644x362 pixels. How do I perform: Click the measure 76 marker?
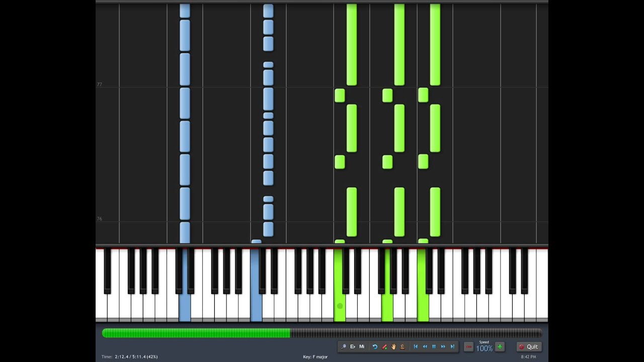[x=100, y=219]
